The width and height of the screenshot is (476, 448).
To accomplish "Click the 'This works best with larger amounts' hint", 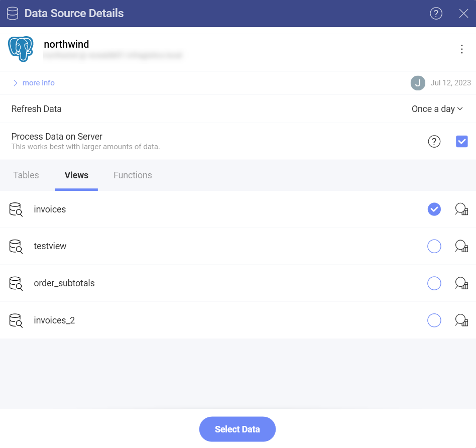I will (85, 147).
